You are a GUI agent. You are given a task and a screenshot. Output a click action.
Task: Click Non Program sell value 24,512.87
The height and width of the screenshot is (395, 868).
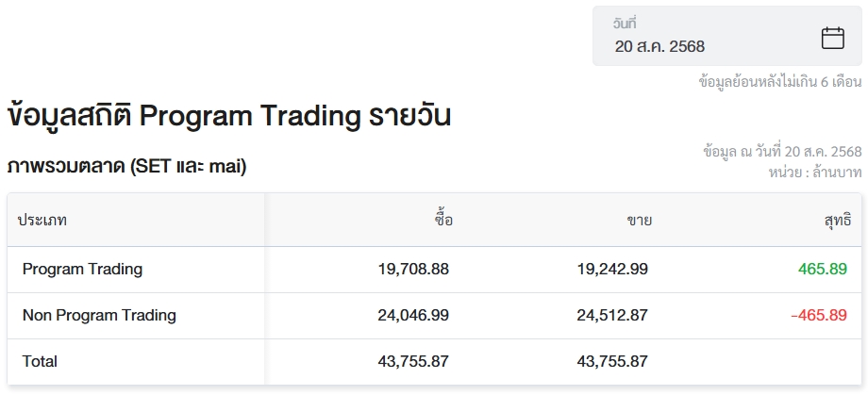(612, 315)
